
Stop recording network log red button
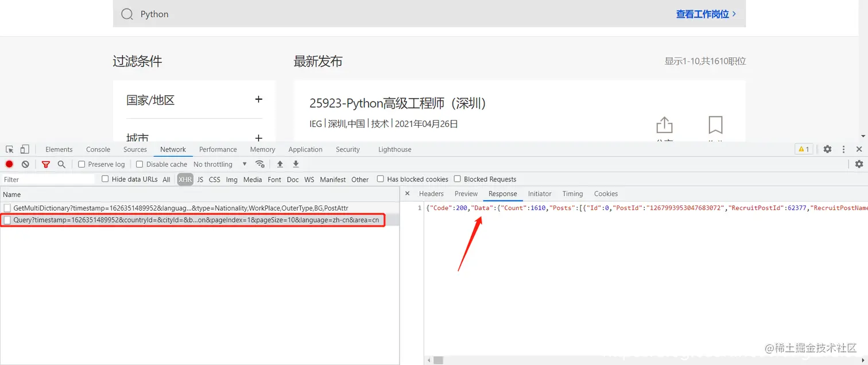(x=9, y=164)
